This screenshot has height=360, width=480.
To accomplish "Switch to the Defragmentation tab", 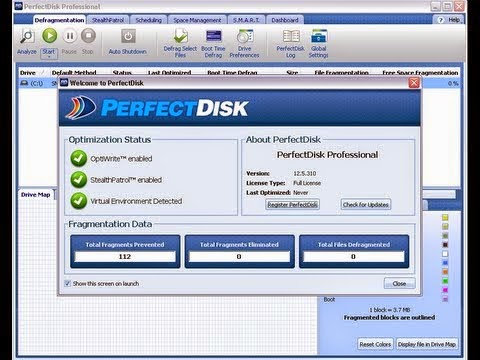I will (59, 20).
